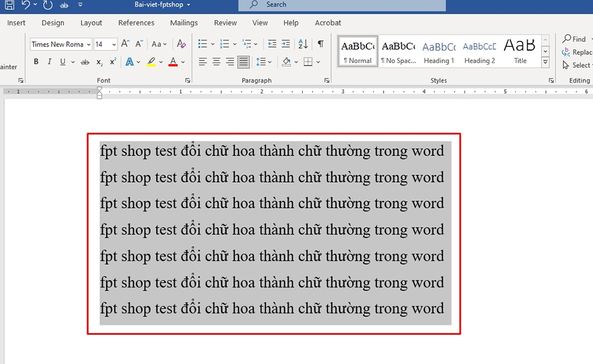Click the Bullets list icon
593x364 pixels.
click(203, 44)
